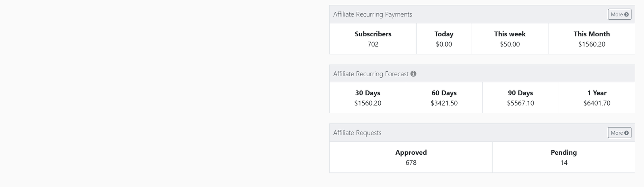The image size is (644, 187).
Task: Click the This Month $1560.20 value
Action: coord(592,44)
